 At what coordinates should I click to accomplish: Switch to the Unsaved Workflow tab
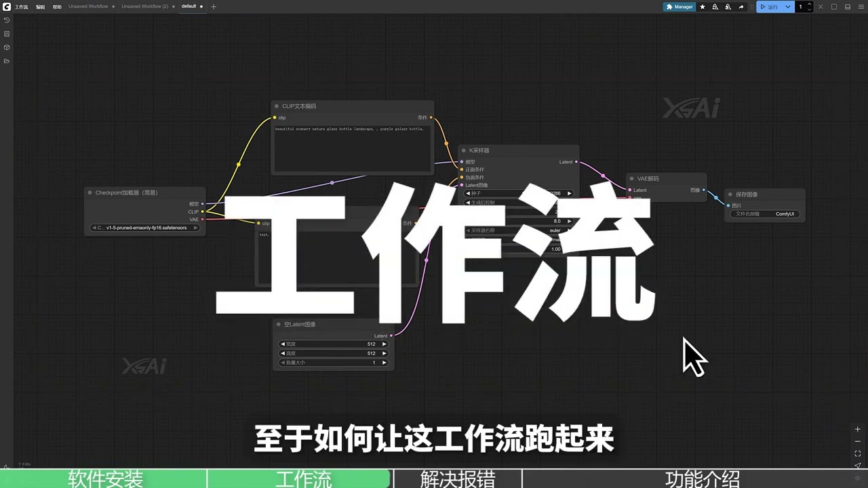coord(88,7)
